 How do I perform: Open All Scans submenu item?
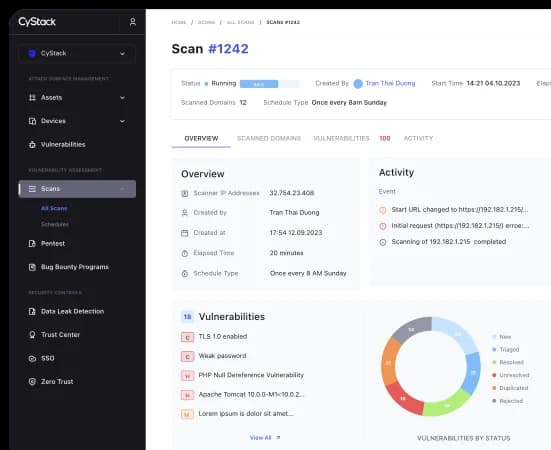54,208
